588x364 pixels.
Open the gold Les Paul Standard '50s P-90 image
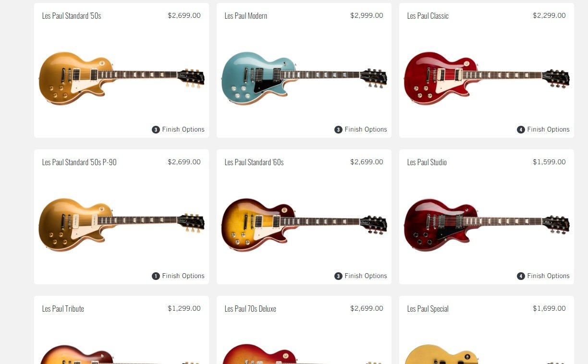point(122,225)
